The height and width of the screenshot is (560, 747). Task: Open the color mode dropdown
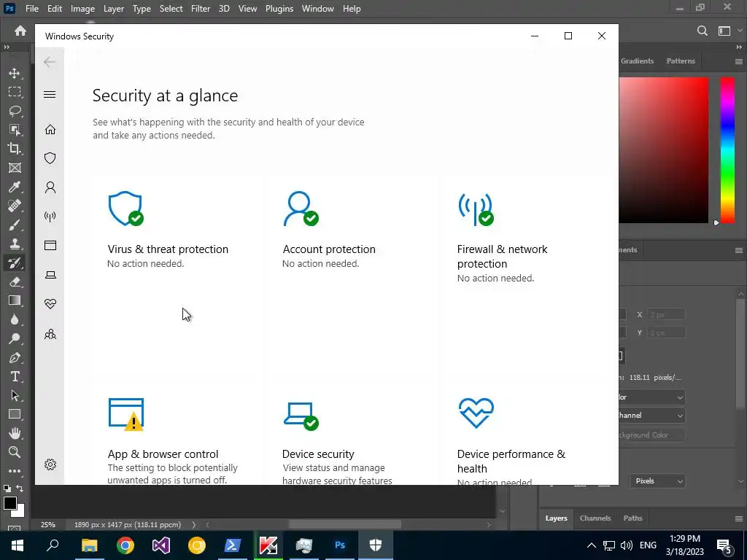(651, 397)
